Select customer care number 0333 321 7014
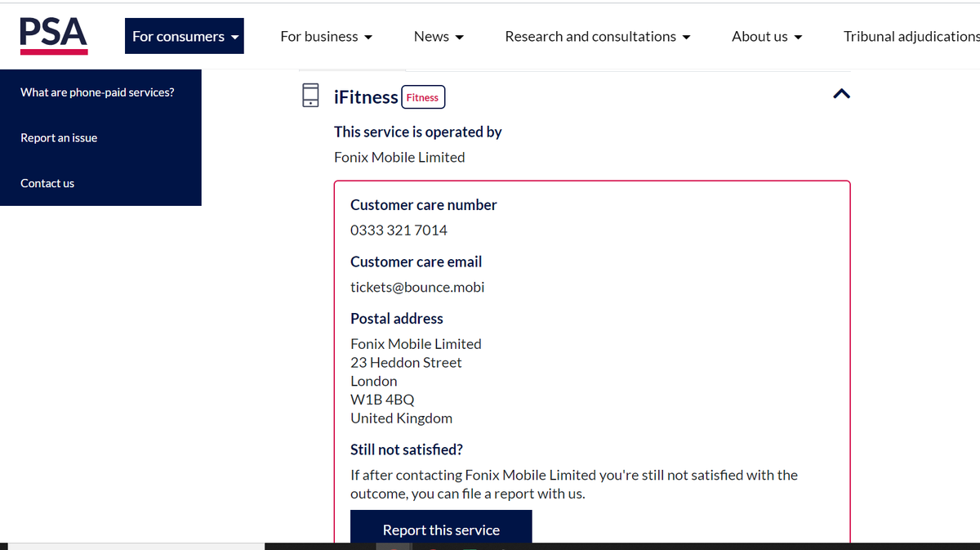 pos(399,230)
